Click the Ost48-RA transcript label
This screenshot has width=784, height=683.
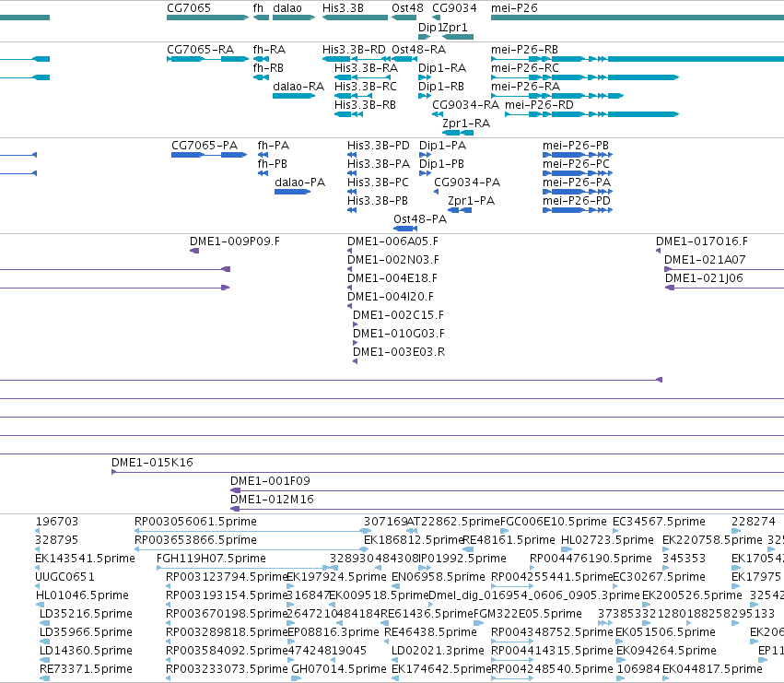418,50
